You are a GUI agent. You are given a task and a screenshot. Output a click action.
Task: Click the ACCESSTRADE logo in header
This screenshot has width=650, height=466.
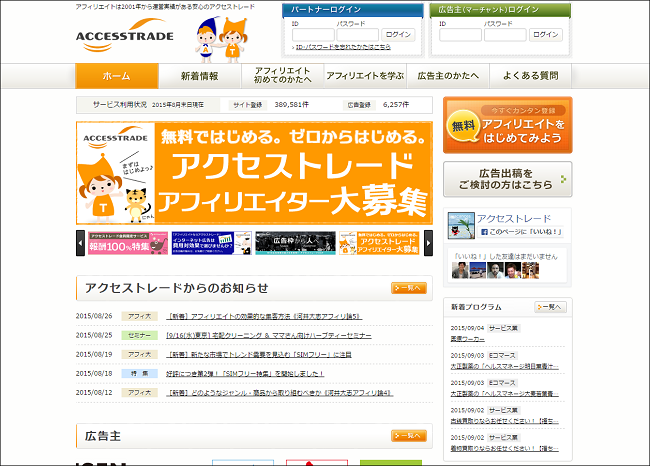(x=125, y=36)
